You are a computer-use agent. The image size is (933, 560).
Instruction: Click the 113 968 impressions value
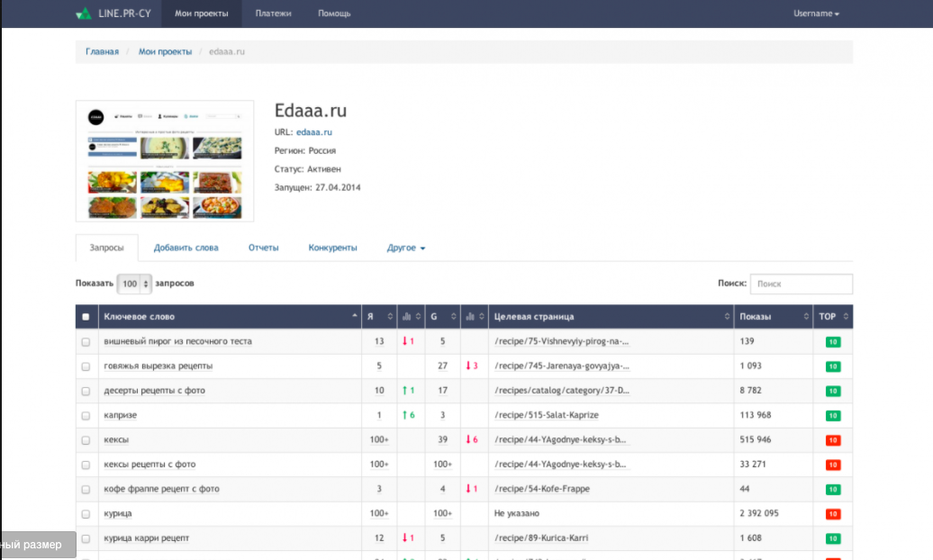click(x=755, y=415)
